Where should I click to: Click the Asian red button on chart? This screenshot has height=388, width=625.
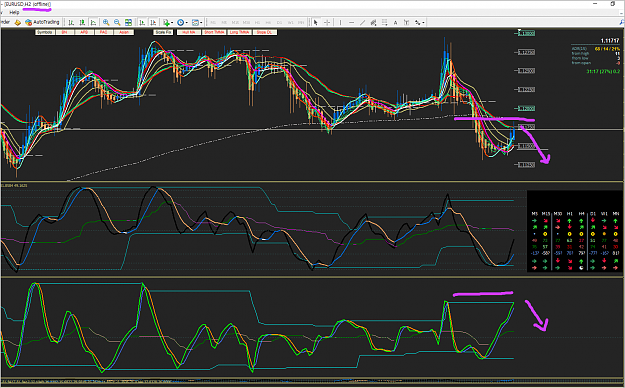(124, 32)
